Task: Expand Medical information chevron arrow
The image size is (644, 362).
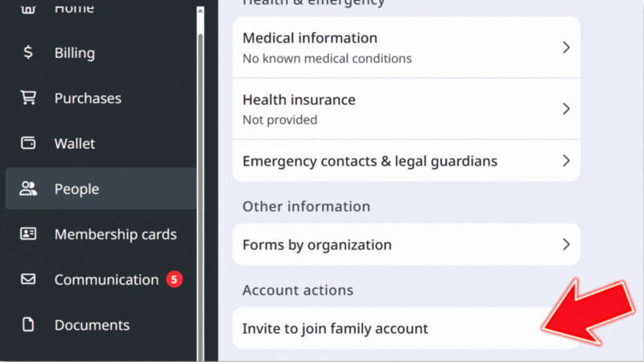Action: point(566,47)
